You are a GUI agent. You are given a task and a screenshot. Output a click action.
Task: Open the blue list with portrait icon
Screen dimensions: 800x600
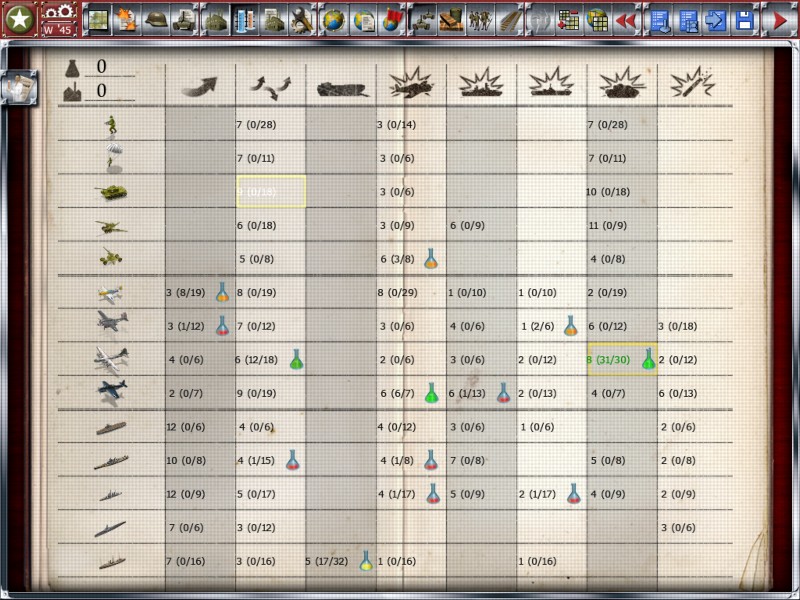[x=688, y=20]
